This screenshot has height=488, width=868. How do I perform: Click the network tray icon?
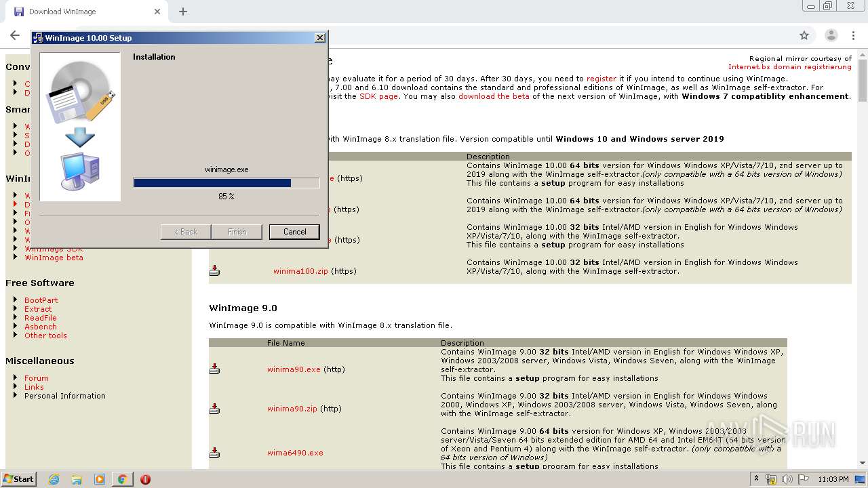(771, 479)
